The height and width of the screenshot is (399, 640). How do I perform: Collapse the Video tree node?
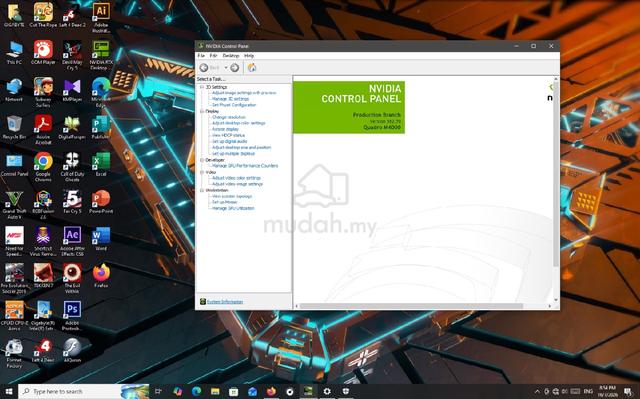tap(202, 172)
